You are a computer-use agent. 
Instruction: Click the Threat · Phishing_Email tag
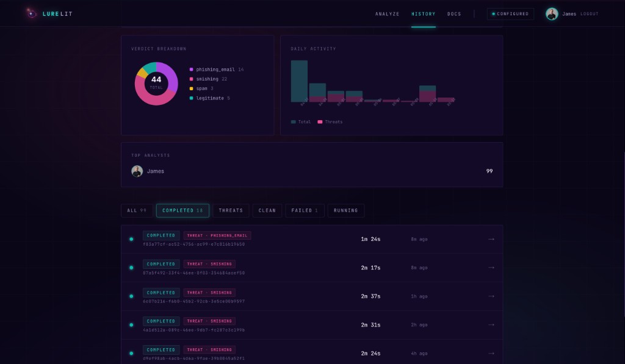(x=217, y=235)
